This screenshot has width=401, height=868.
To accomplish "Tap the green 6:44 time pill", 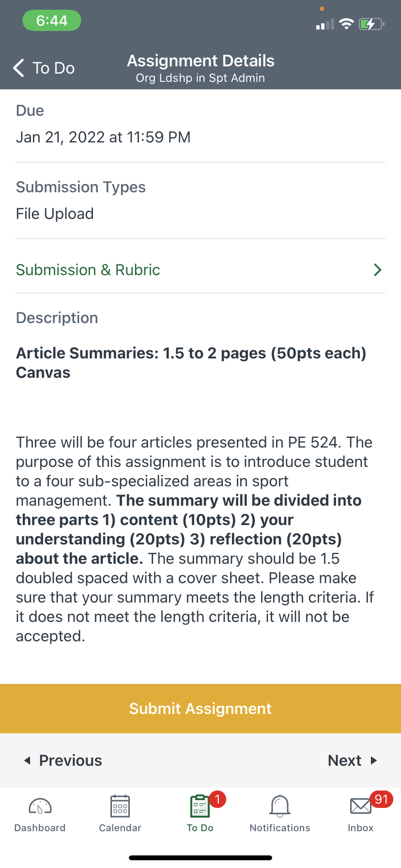I will click(x=52, y=21).
